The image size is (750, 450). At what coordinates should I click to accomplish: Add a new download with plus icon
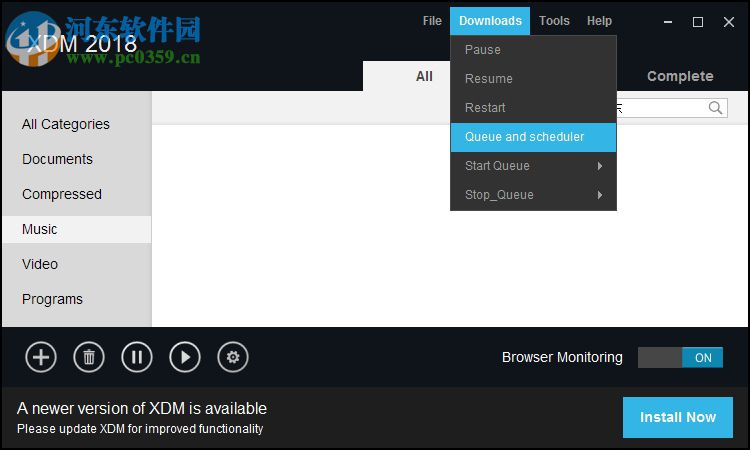coord(41,357)
